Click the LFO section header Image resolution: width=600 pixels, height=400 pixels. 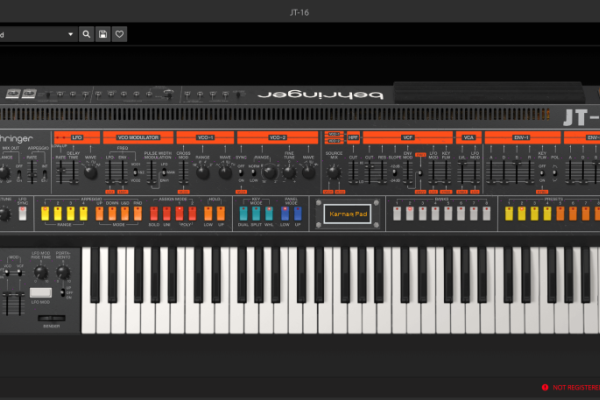[77, 137]
